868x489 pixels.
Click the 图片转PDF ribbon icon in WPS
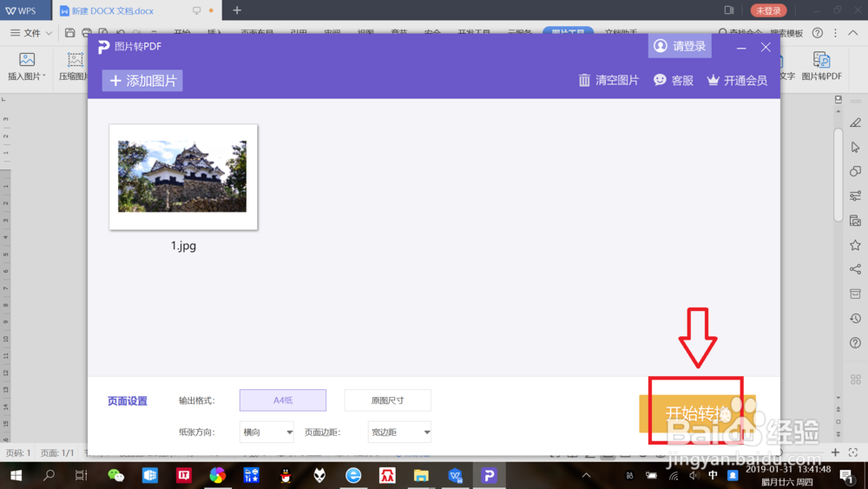(x=821, y=66)
